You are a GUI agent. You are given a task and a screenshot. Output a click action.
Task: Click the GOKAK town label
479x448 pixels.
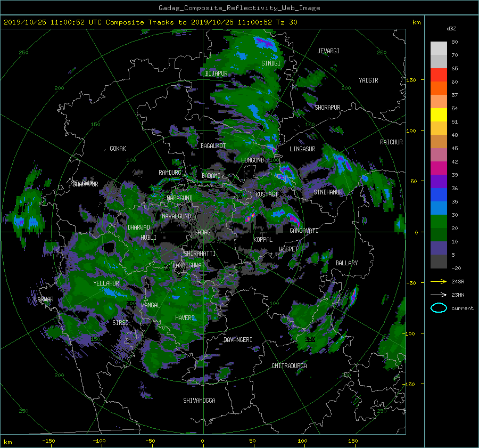118,149
